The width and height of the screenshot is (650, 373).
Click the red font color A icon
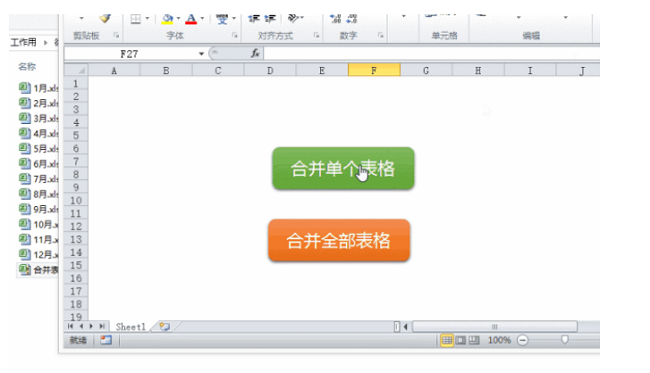(191, 19)
